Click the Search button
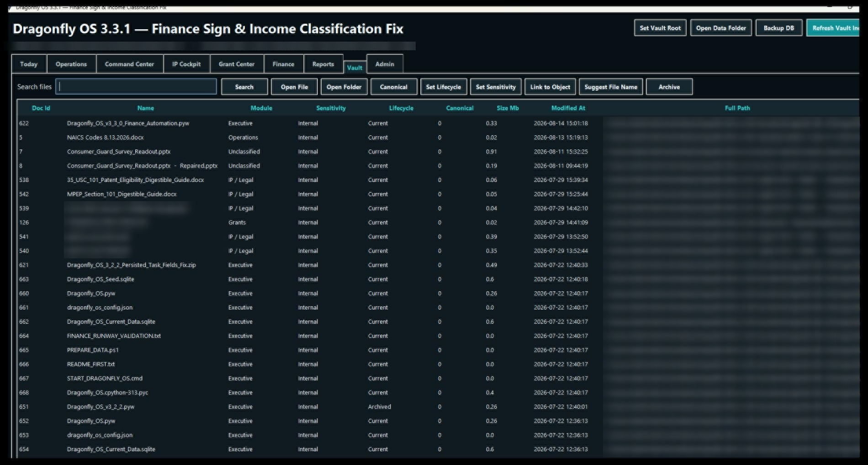The image size is (868, 465). point(244,87)
